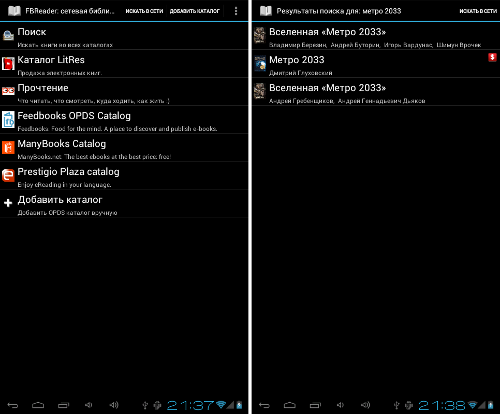Tap Wi-Fi status icon next to 21:37
The height and width of the screenshot is (414, 500).
pos(221,405)
